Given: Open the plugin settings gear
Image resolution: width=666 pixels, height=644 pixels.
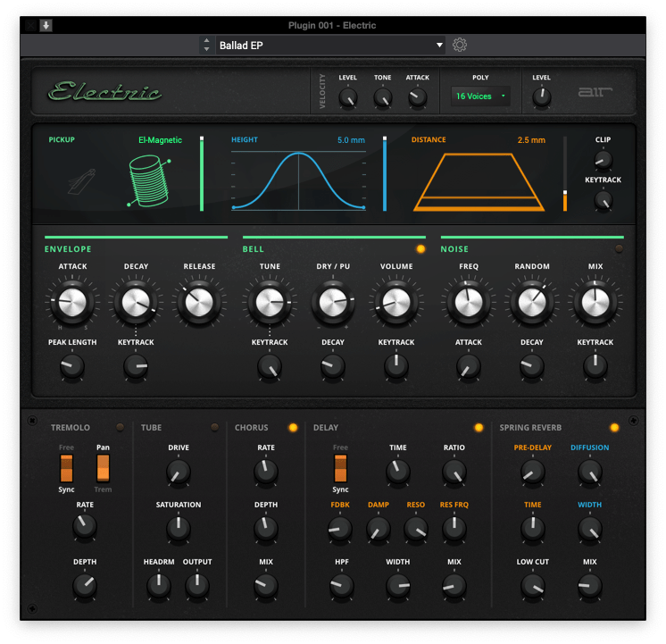Looking at the screenshot, I should click(x=459, y=45).
